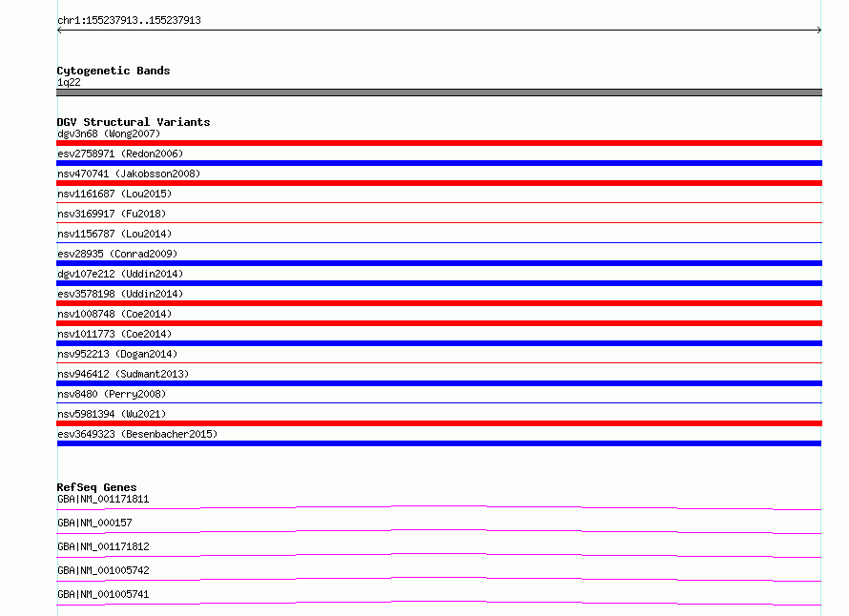Screen dimensions: 849x616
Task: Select the esv3578198 (Uddin2014) variant label
Action: [120, 294]
